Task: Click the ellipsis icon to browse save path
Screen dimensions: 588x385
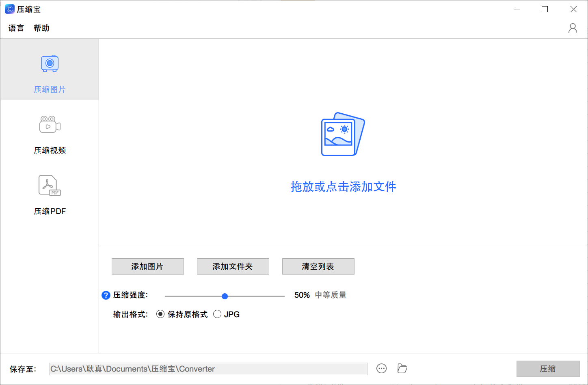Action: tap(381, 368)
